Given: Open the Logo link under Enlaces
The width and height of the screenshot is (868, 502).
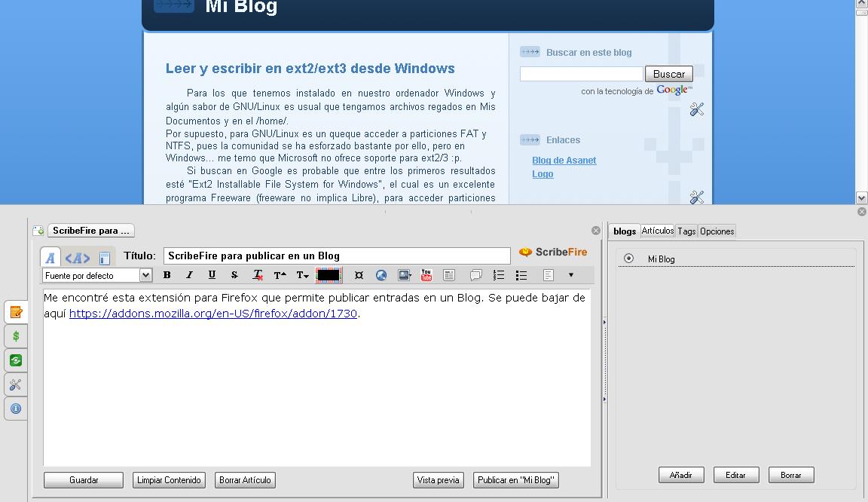Looking at the screenshot, I should pos(542,173).
